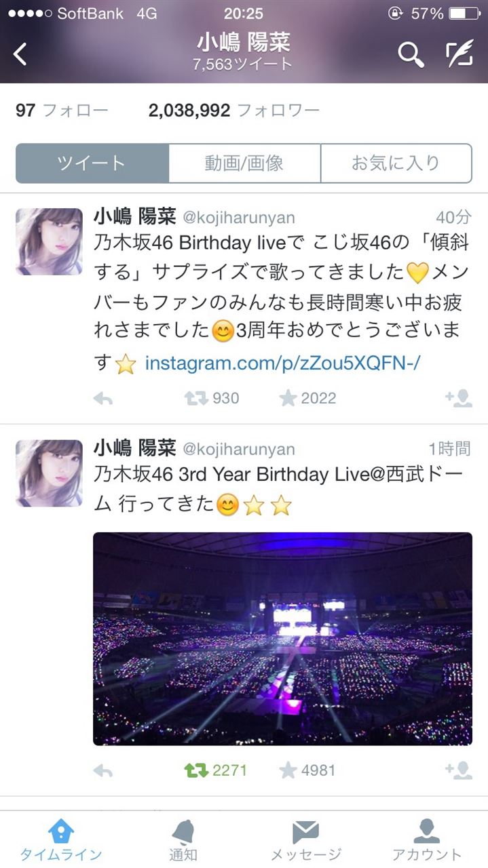Undo the green retweet showing 2271
488x868 pixels.
[216, 770]
